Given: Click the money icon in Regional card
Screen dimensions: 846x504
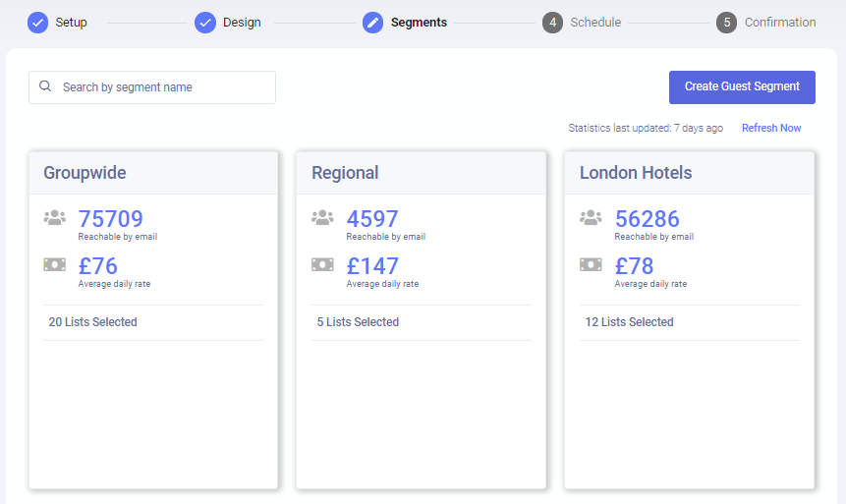Looking at the screenshot, I should point(322,264).
